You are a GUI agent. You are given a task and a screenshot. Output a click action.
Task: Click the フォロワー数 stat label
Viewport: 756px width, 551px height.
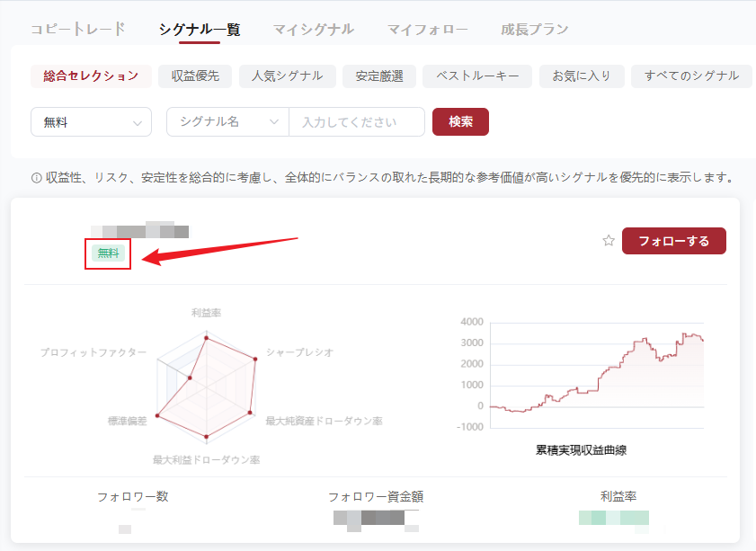tap(132, 496)
